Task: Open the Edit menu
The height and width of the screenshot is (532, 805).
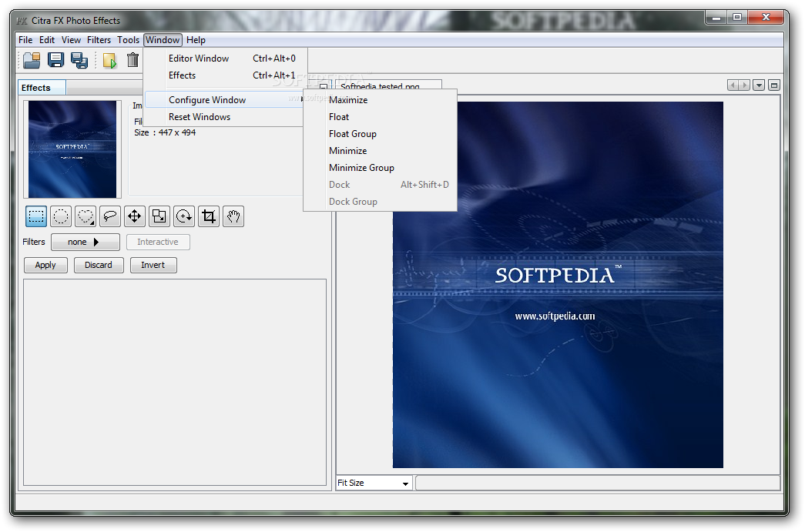Action: coord(47,40)
